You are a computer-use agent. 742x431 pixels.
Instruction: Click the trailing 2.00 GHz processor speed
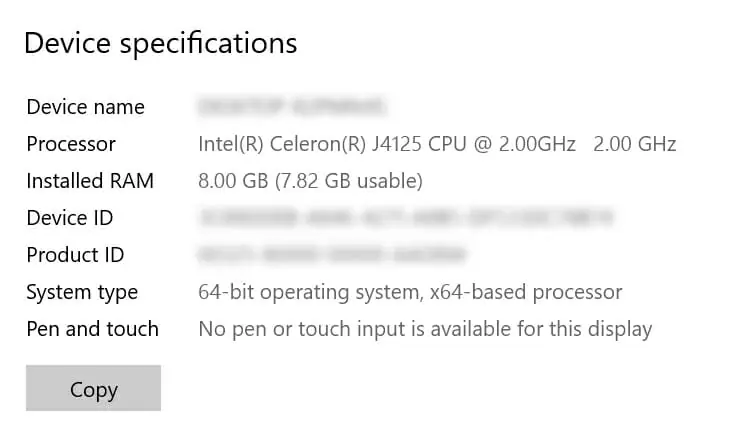(634, 144)
